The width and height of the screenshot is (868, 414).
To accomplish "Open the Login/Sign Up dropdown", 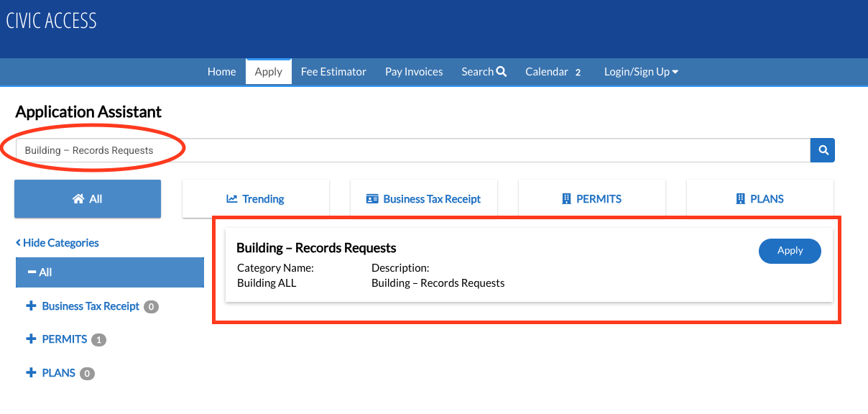I will tap(641, 72).
